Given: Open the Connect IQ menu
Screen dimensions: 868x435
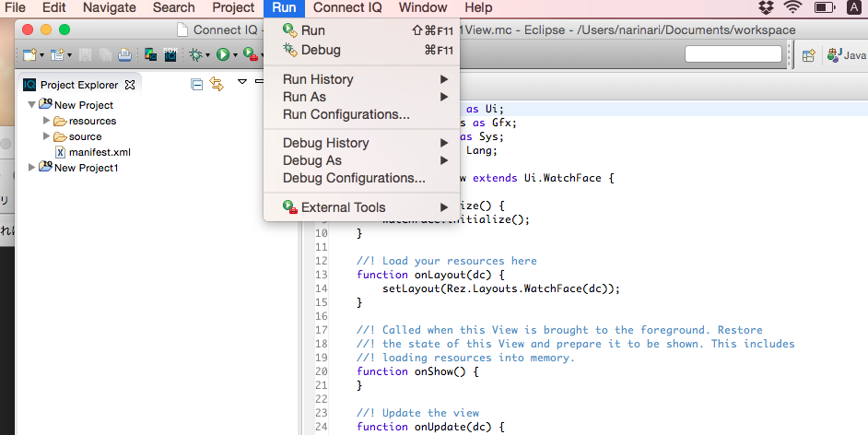Looking at the screenshot, I should pos(347,7).
